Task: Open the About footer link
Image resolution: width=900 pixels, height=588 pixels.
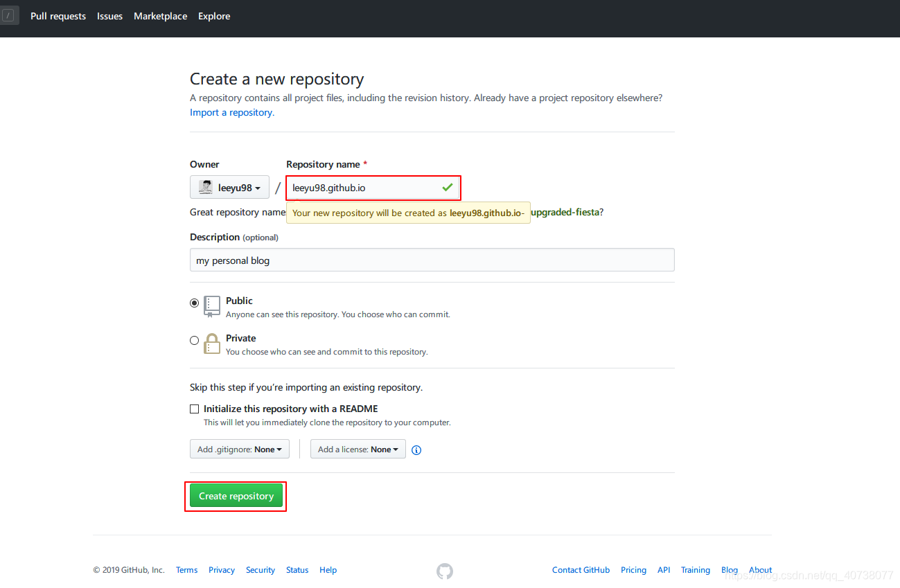Action: click(760, 570)
